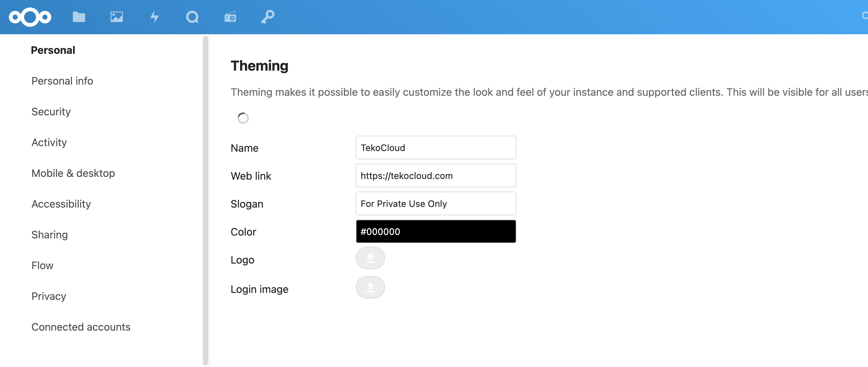This screenshot has width=868, height=367.
Task: Open the Talk chat bubble icon
Action: point(192,17)
